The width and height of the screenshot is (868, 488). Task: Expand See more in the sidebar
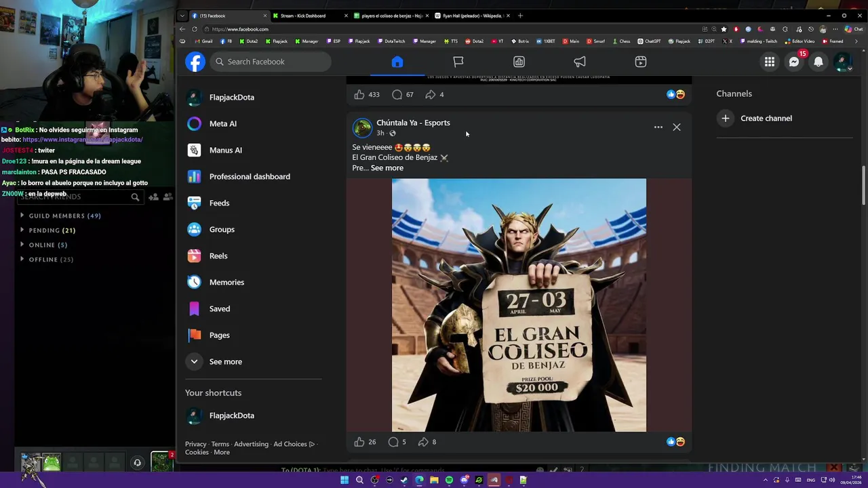pyautogui.click(x=254, y=361)
